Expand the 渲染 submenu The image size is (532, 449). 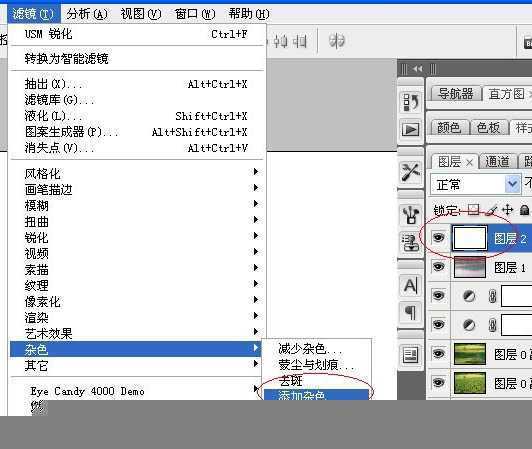(x=136, y=318)
